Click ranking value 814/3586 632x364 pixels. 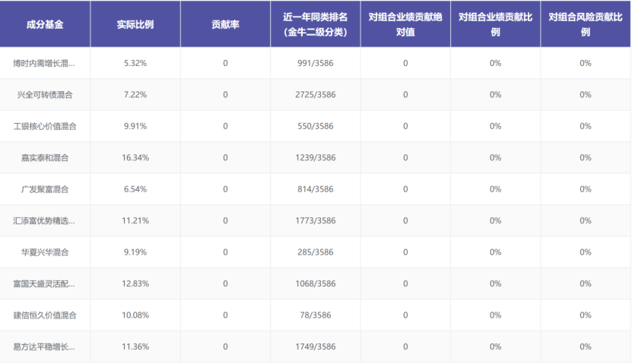pyautogui.click(x=316, y=189)
